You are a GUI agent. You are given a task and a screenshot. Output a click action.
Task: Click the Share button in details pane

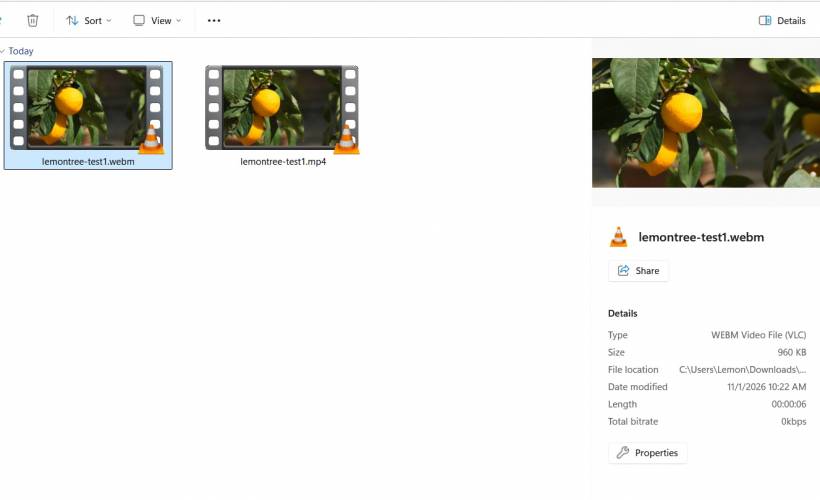pos(638,271)
